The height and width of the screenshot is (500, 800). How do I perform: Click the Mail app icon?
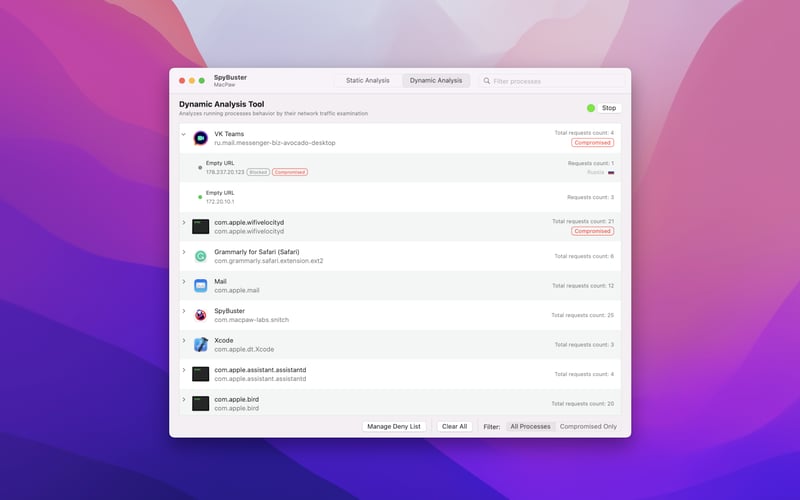point(201,286)
